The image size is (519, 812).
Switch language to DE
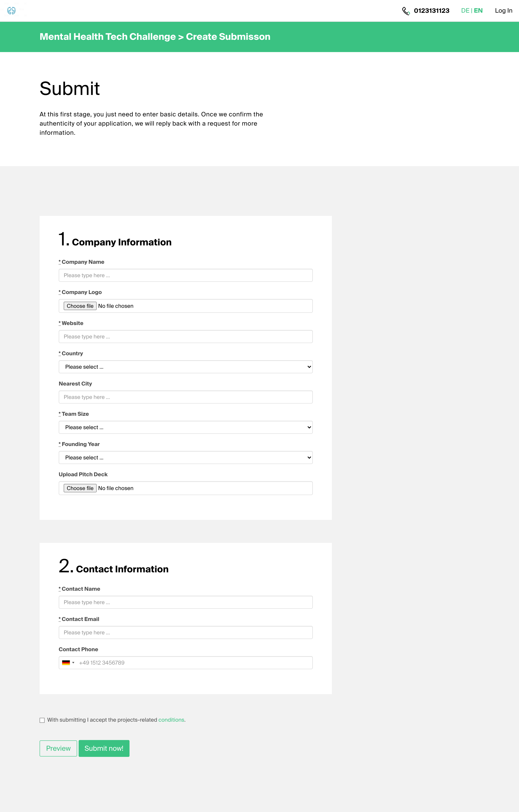[x=465, y=11]
